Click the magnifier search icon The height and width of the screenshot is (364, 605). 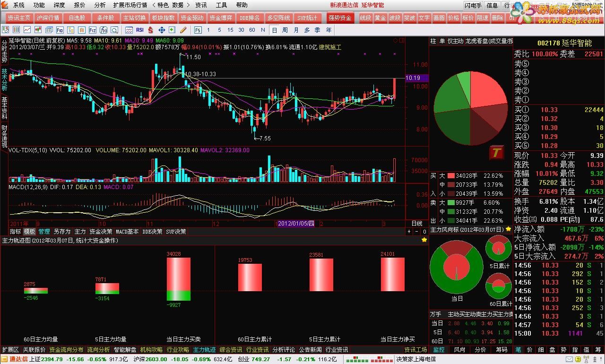[x=114, y=30]
